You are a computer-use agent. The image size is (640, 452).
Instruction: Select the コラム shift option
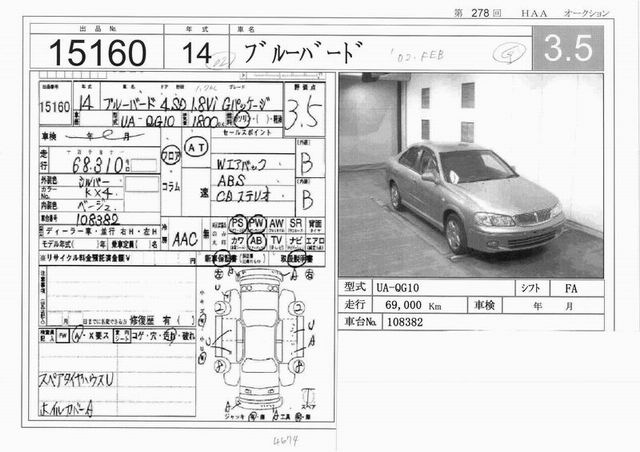coord(171,187)
